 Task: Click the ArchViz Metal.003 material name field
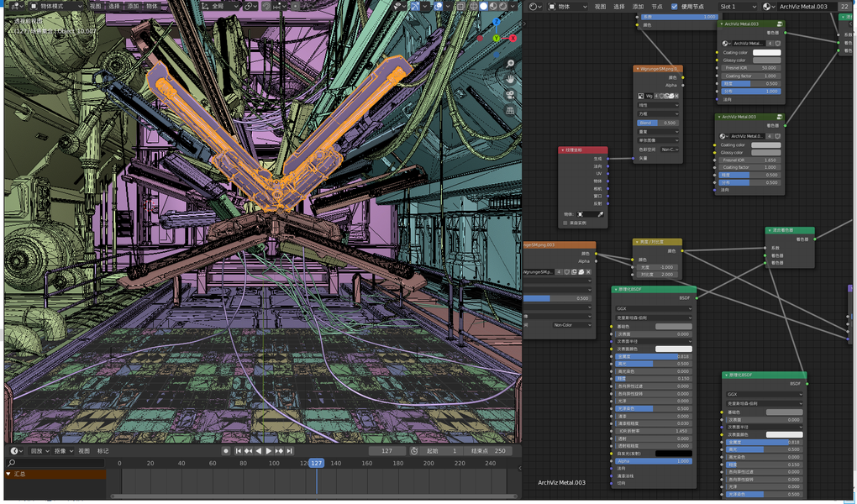807,7
